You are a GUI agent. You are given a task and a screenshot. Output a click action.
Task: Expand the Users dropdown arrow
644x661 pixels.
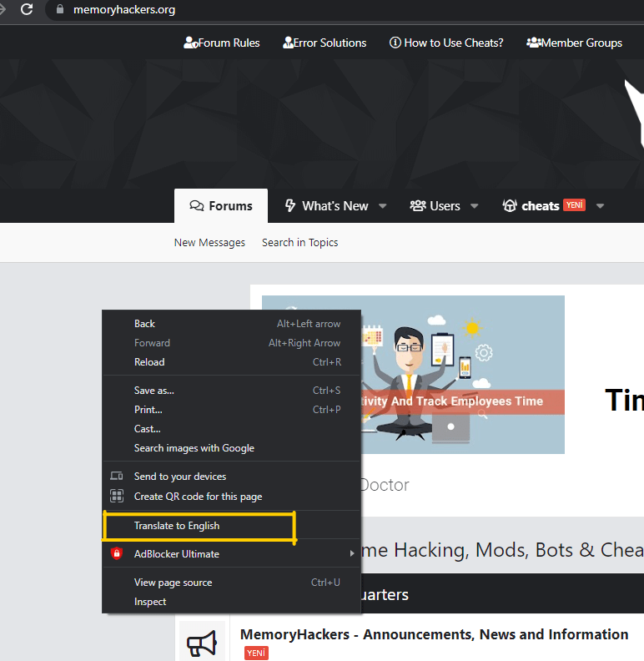click(474, 206)
